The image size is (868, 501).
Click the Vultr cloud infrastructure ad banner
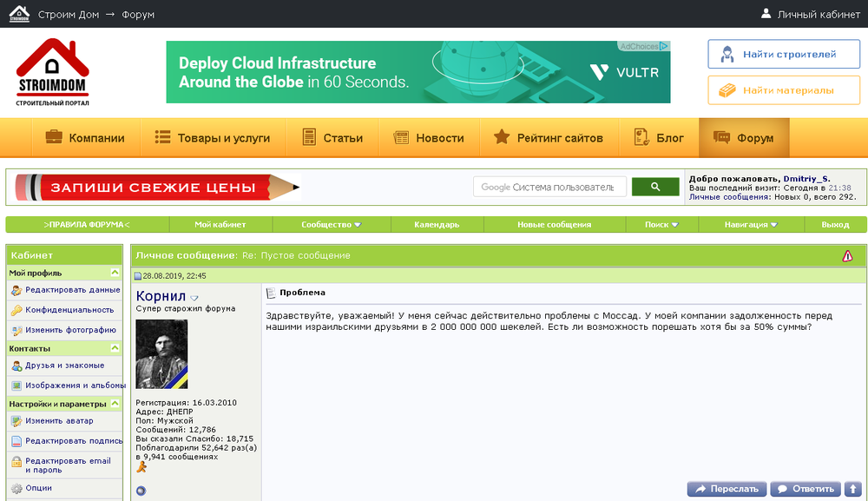[x=418, y=72]
